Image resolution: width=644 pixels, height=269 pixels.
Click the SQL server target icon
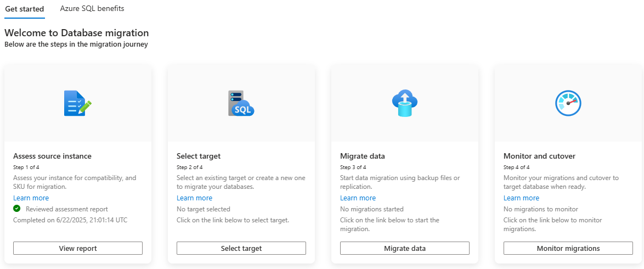[x=241, y=103]
